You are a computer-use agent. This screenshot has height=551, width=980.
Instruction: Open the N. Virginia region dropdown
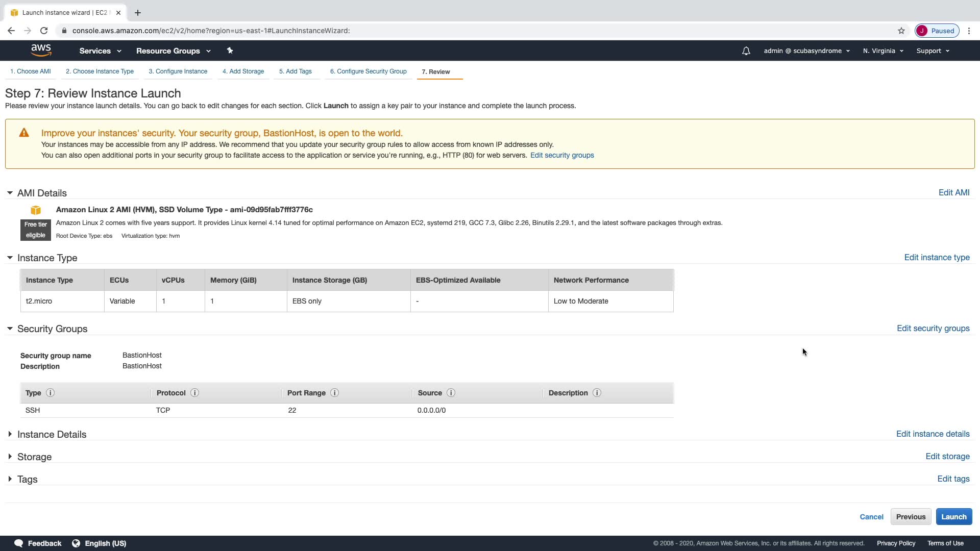tap(883, 51)
